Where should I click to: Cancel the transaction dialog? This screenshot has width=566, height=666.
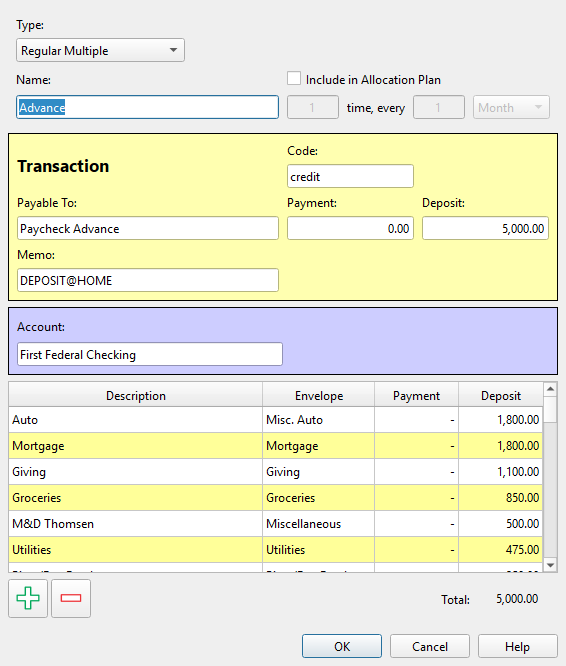coord(430,646)
